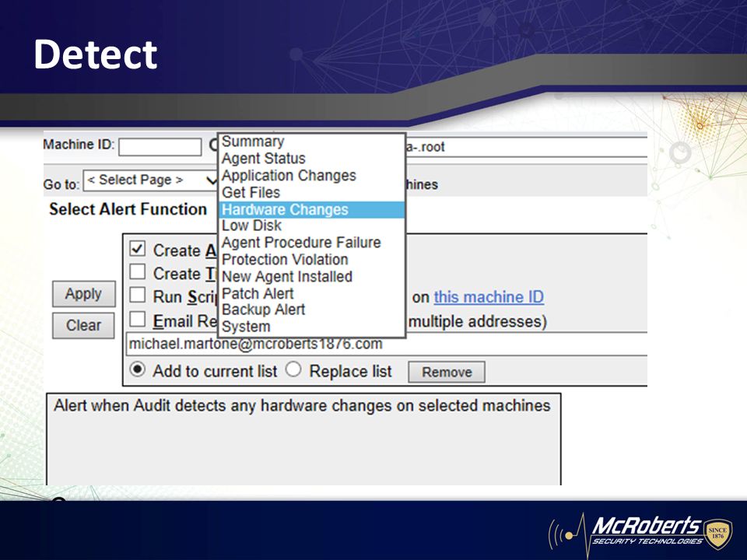Open the this machine ID link
This screenshot has width=747, height=560.
pyautogui.click(x=489, y=297)
